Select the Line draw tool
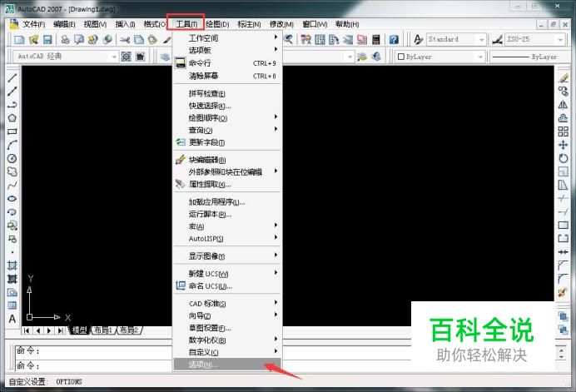The width and height of the screenshot is (576, 392). tap(12, 77)
